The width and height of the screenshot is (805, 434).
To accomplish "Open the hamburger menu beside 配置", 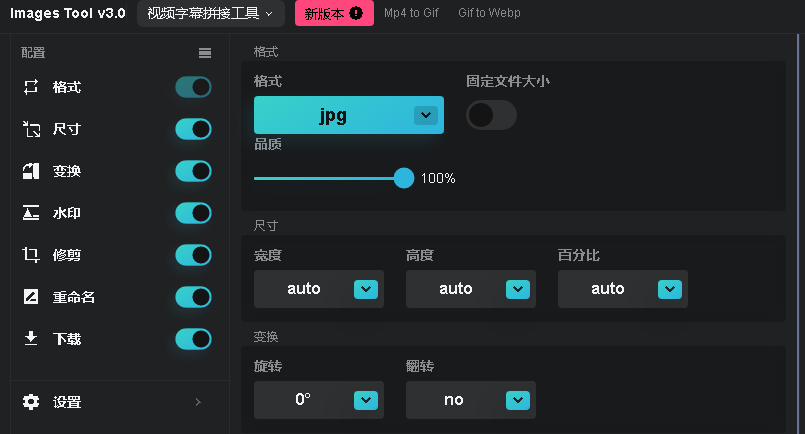I will pyautogui.click(x=205, y=53).
